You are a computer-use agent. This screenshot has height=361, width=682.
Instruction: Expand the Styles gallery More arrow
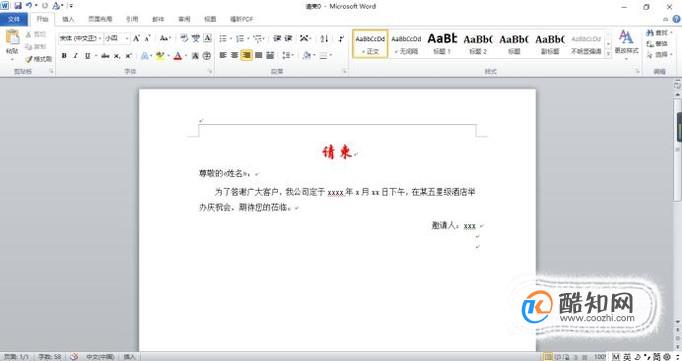pyautogui.click(x=608, y=54)
